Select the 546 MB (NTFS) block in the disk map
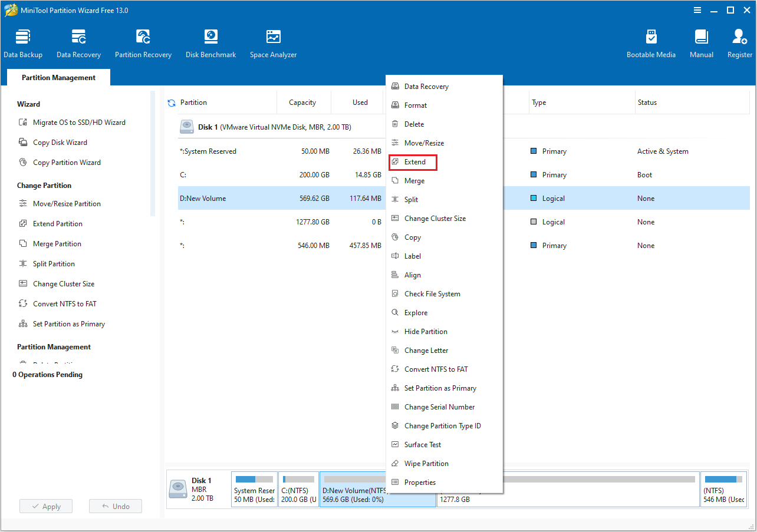 click(x=725, y=489)
